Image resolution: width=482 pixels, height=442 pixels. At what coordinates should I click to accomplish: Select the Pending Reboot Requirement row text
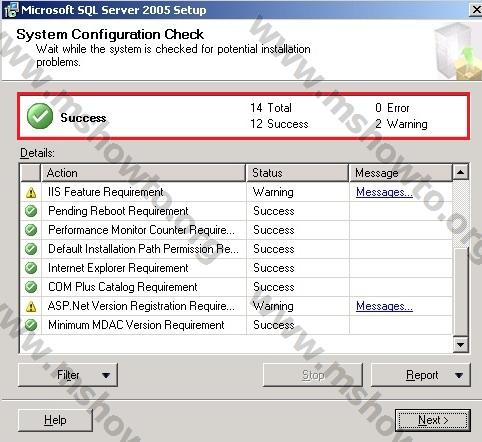(x=118, y=211)
